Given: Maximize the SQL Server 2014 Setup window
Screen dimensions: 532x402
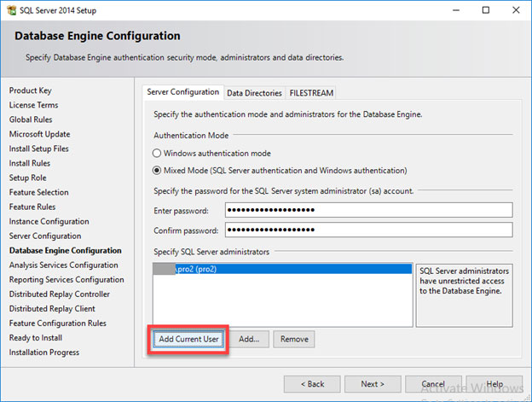Looking at the screenshot, I should click(x=486, y=10).
